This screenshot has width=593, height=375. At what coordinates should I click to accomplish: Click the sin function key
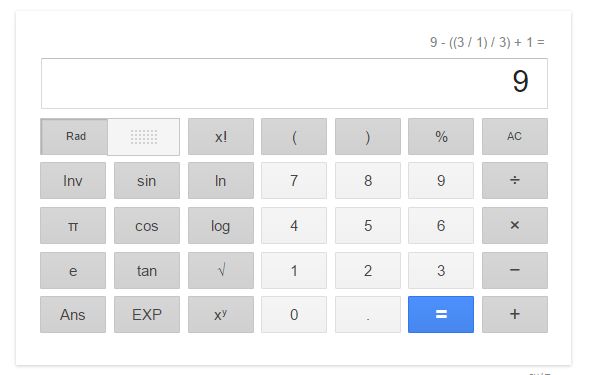pos(147,180)
